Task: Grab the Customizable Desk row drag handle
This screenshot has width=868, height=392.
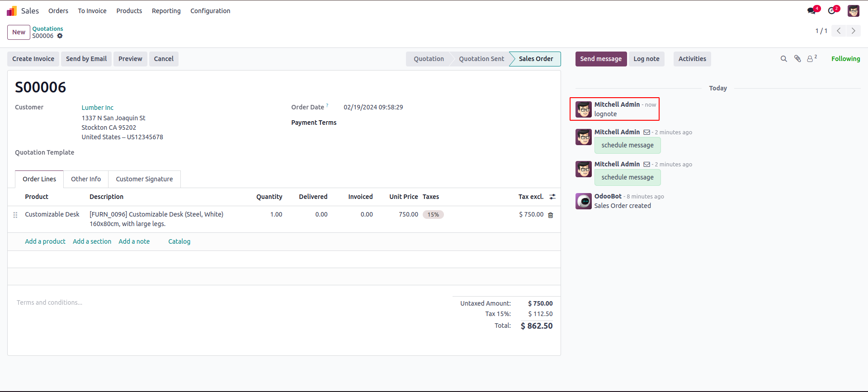Action: coord(15,215)
